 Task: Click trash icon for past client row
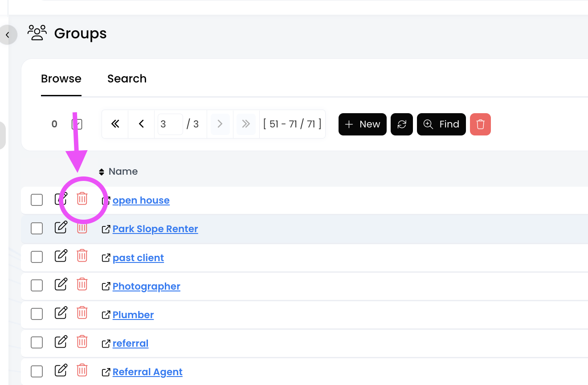pos(82,256)
